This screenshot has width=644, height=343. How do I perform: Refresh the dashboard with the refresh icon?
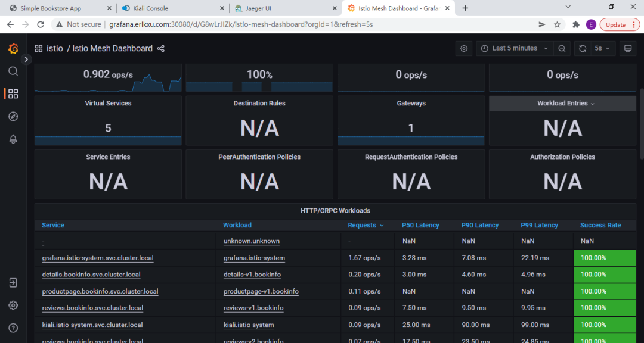click(x=583, y=49)
